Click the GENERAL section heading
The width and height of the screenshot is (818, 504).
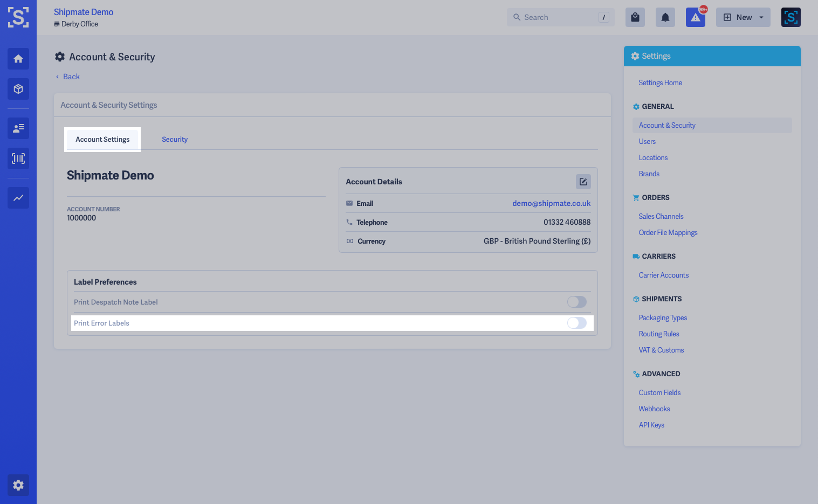657,106
